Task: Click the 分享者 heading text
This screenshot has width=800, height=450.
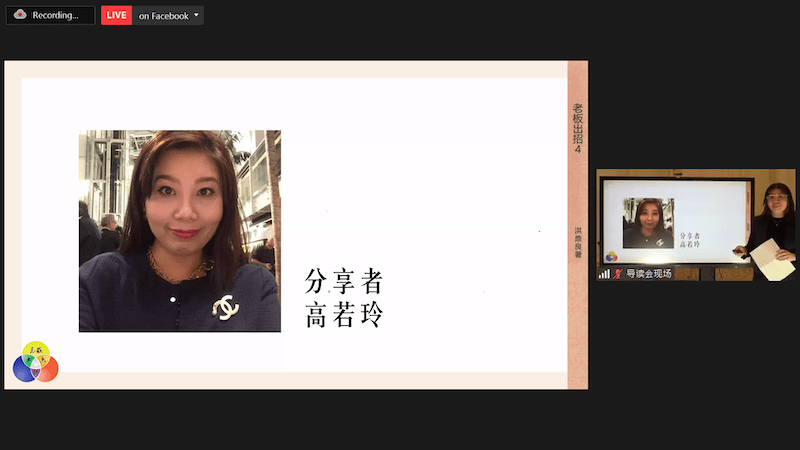Action: click(x=344, y=281)
